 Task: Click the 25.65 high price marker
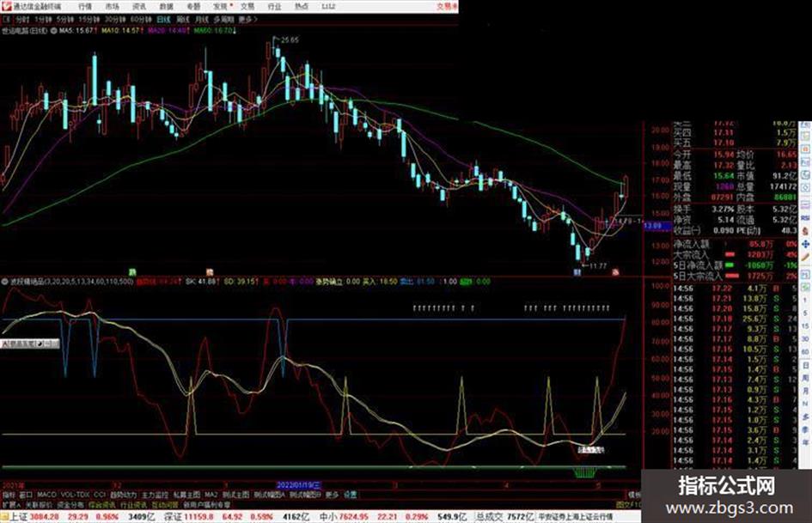(290, 40)
